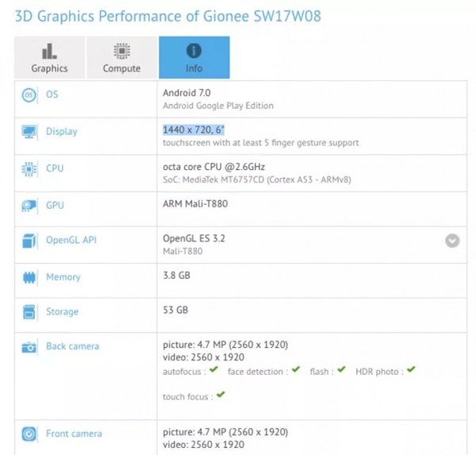This screenshot has width=476, height=455.
Task: Click the OS icon in the specs table
Action: 29,94
